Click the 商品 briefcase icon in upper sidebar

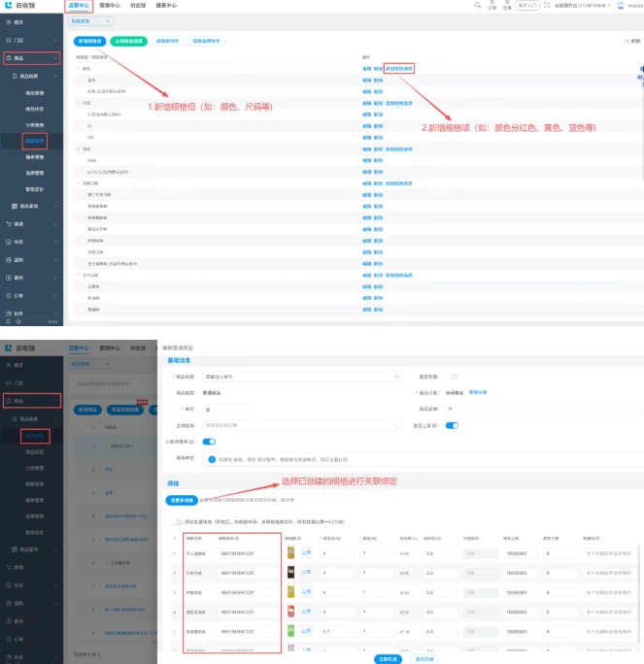pyautogui.click(x=9, y=58)
